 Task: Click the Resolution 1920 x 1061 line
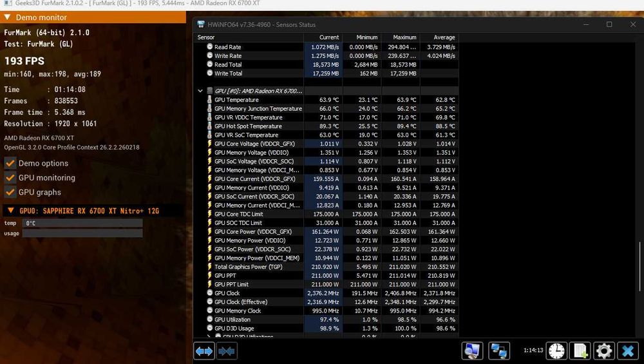coord(50,123)
